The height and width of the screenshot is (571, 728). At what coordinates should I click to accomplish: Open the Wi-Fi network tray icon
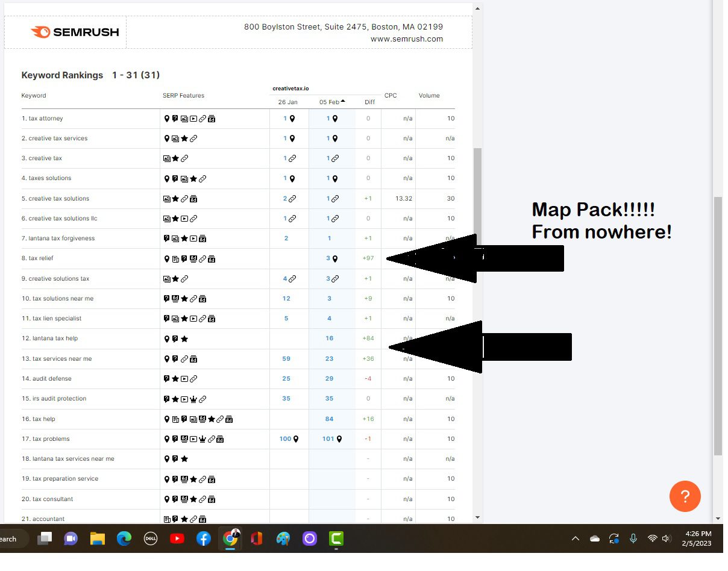tap(652, 538)
